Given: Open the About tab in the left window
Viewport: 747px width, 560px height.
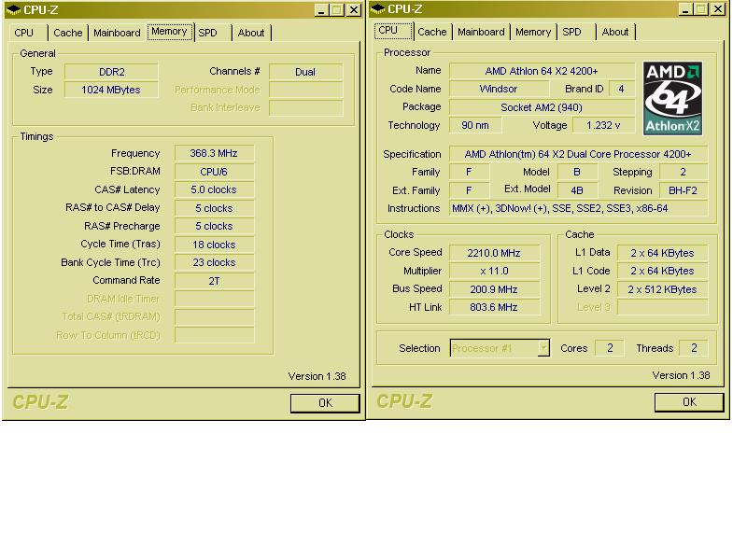Looking at the screenshot, I should (x=251, y=33).
